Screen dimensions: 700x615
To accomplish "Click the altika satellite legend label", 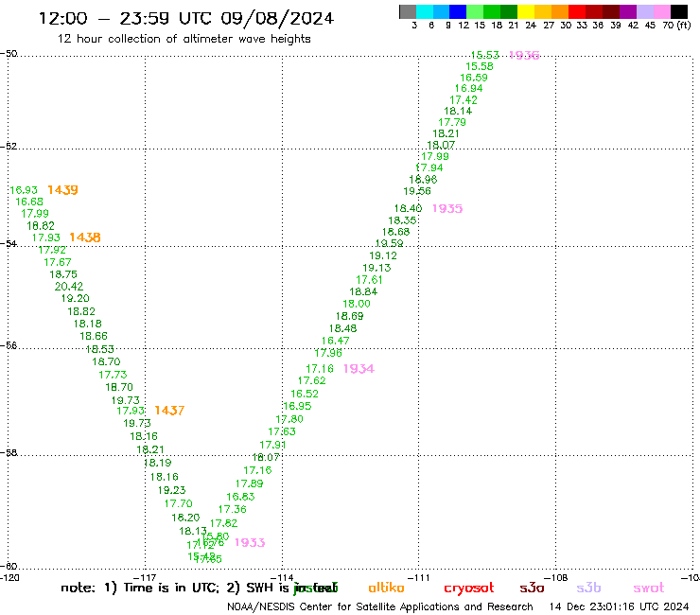I will 386,588.
